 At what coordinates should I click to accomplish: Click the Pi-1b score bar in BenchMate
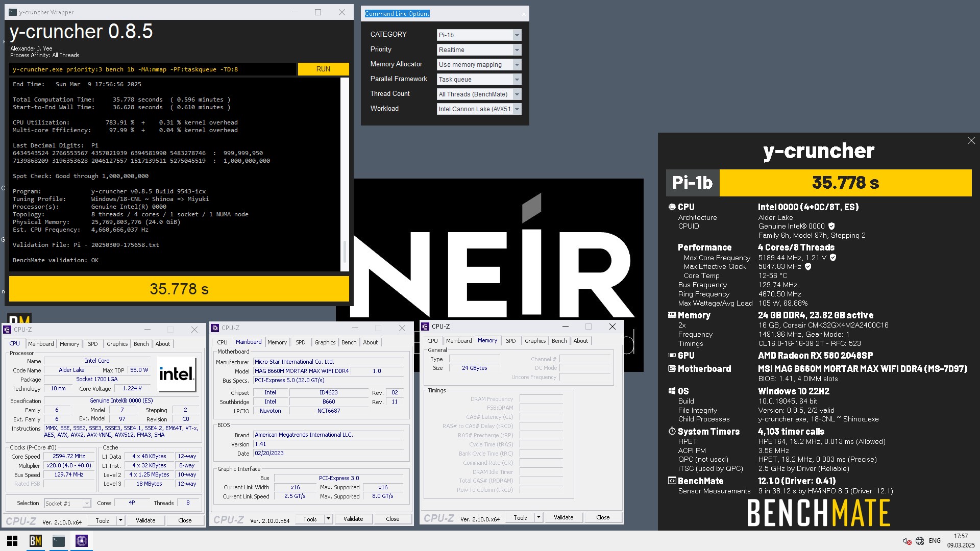click(819, 183)
